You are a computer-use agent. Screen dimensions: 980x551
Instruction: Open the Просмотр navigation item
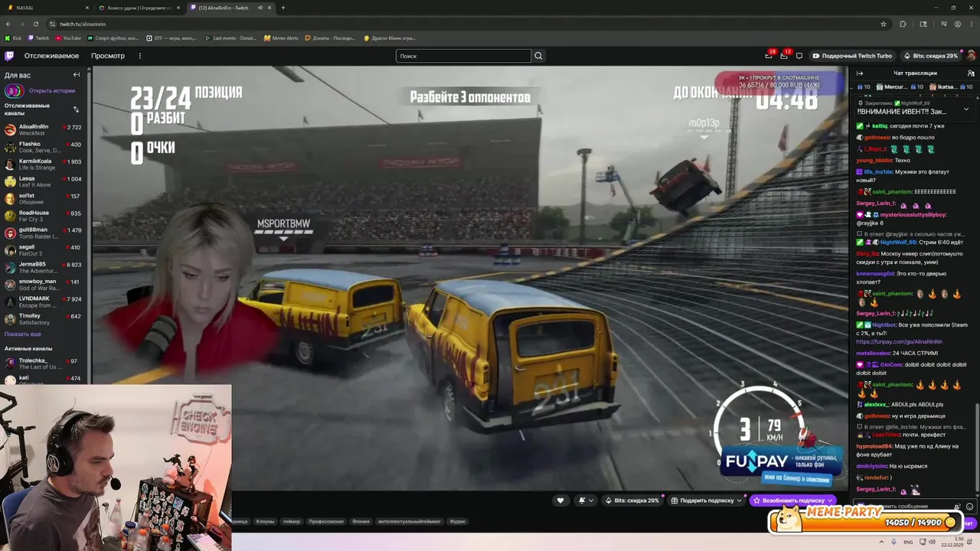click(108, 56)
